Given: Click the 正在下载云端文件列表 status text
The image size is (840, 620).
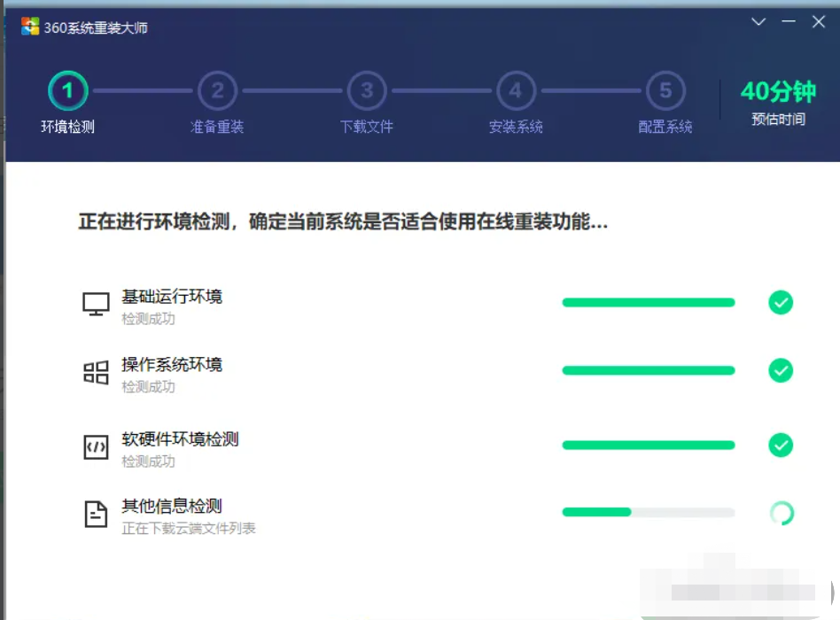Looking at the screenshot, I should tap(189, 529).
